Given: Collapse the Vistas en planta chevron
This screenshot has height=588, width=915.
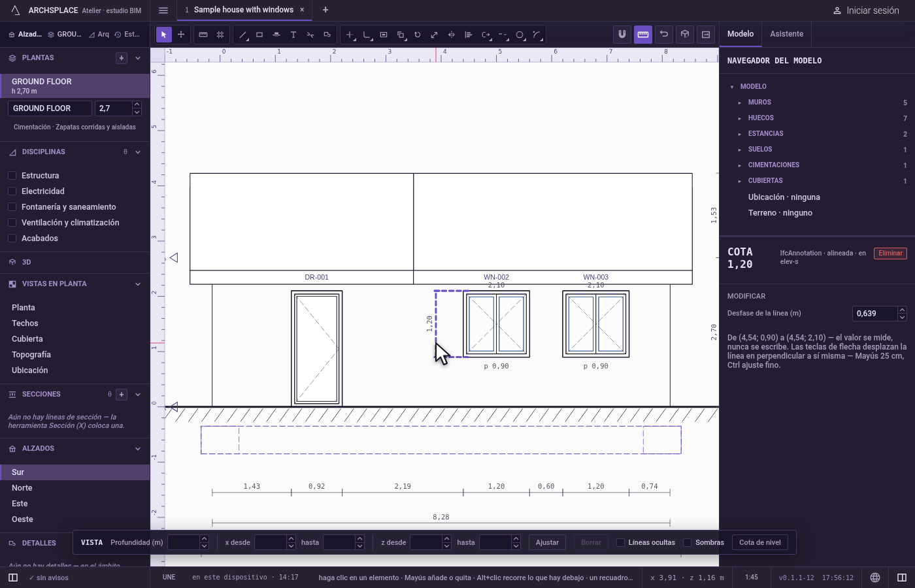Looking at the screenshot, I should click(138, 284).
